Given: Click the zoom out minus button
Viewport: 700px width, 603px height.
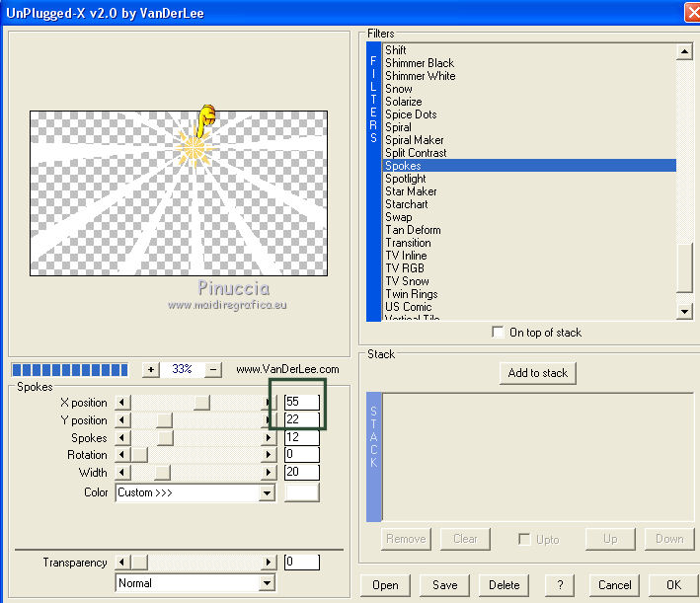Looking at the screenshot, I should point(213,369).
